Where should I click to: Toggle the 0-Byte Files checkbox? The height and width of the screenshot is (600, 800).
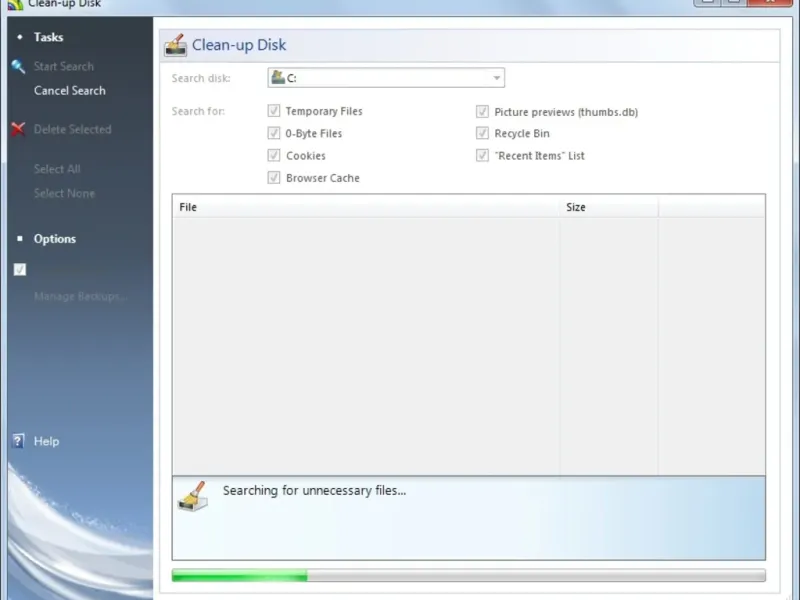pos(274,133)
